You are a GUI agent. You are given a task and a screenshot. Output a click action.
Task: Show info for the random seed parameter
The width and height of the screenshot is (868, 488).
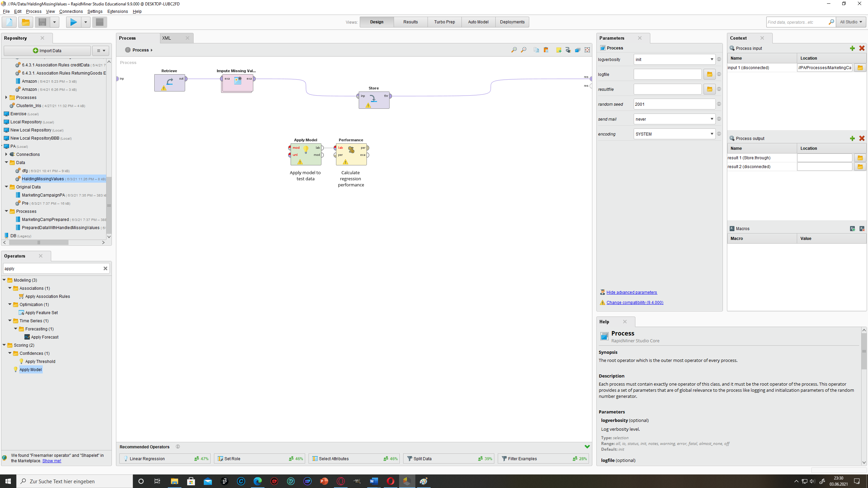click(719, 104)
